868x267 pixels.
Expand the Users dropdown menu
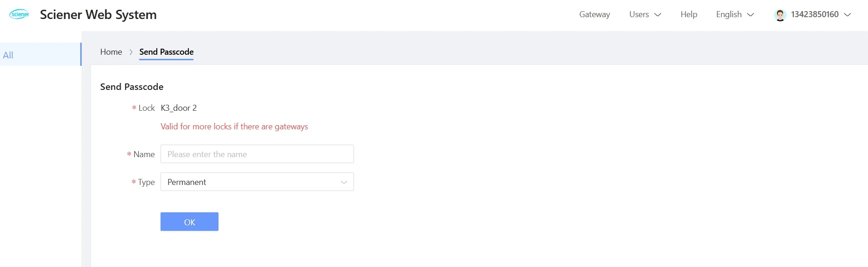[645, 14]
